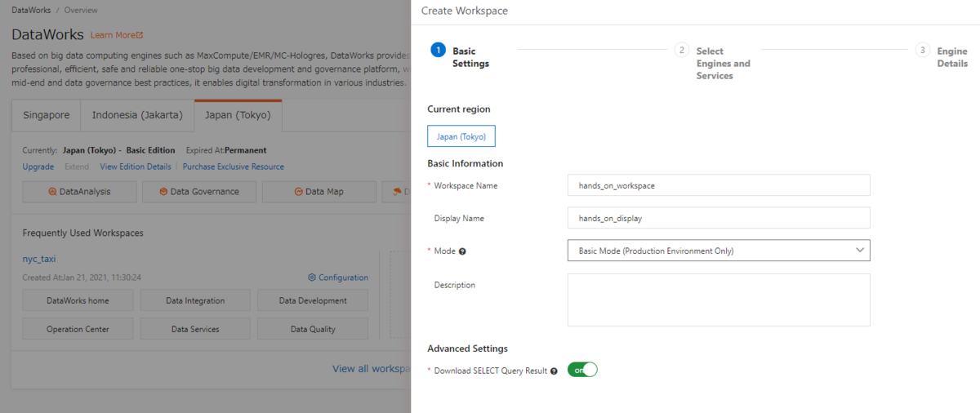Click the Extend link
This screenshot has width=980, height=413.
[77, 167]
